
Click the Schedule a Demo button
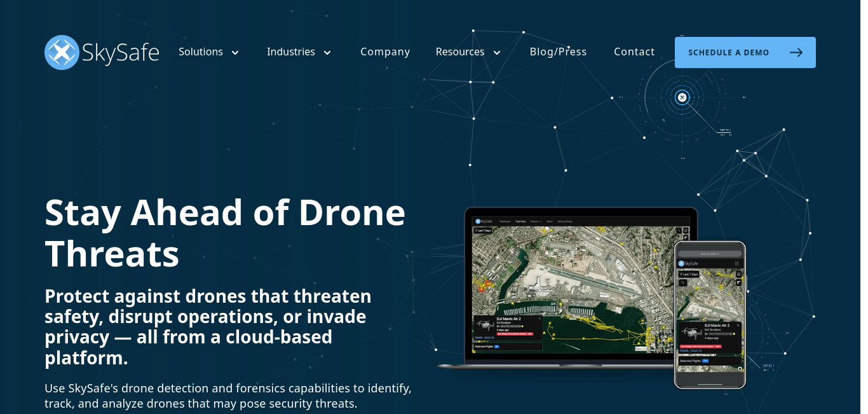point(745,52)
